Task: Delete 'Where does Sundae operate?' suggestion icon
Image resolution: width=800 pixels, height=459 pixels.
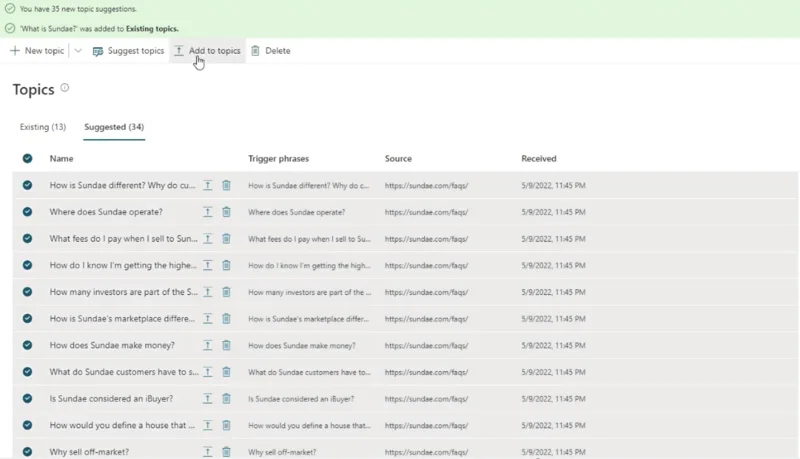Action: (226, 212)
